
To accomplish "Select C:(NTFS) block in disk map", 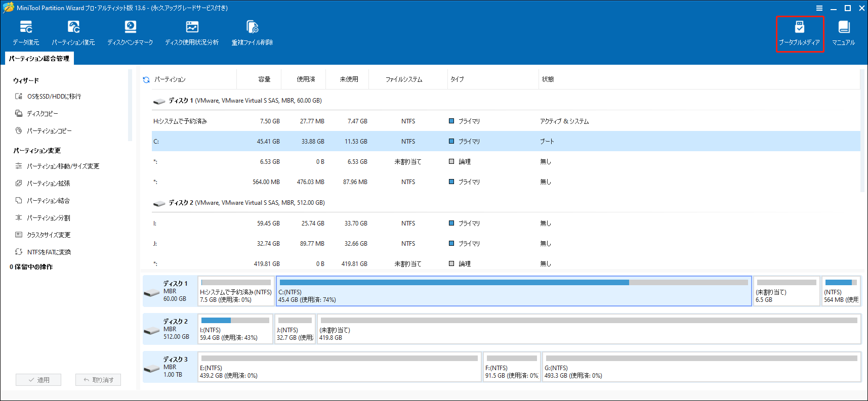I will [514, 291].
